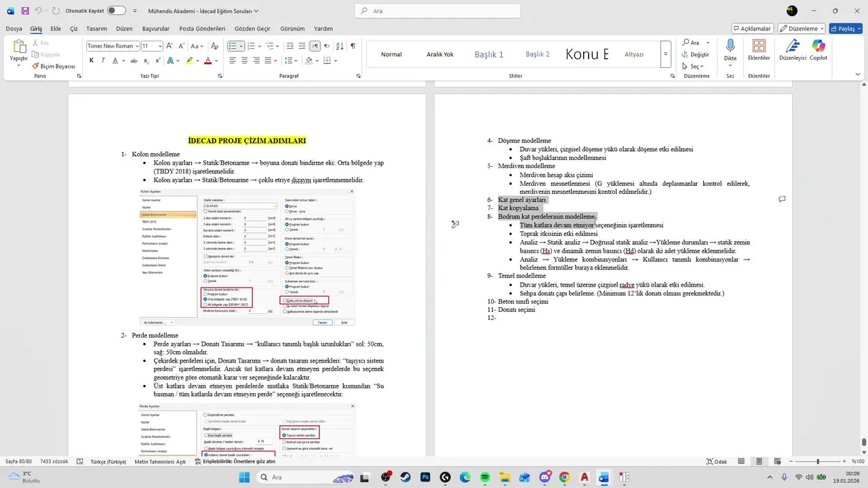
Task: Apply italic with the T button
Action: click(103, 60)
